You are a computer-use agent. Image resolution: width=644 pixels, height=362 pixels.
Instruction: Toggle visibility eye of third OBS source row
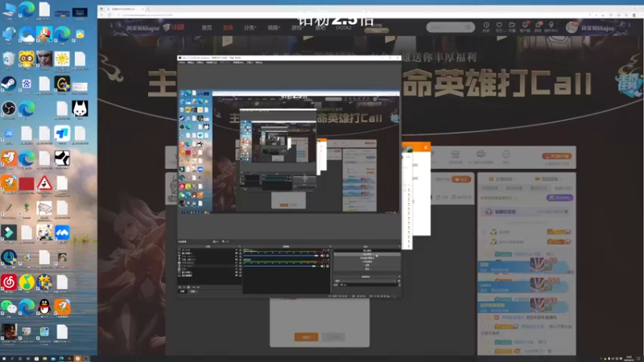click(237, 257)
